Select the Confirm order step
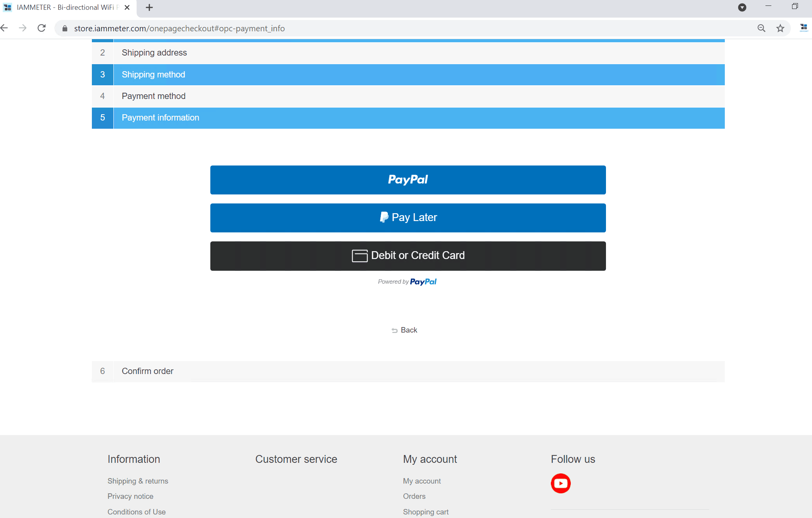 pyautogui.click(x=147, y=371)
